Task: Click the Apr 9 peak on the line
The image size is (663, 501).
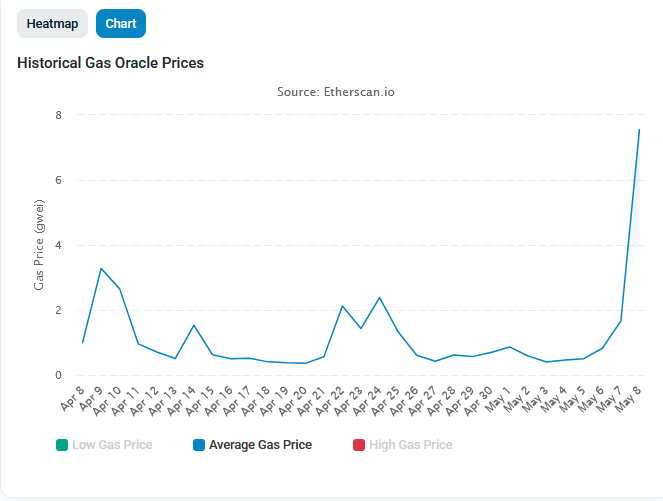Action: [x=101, y=268]
